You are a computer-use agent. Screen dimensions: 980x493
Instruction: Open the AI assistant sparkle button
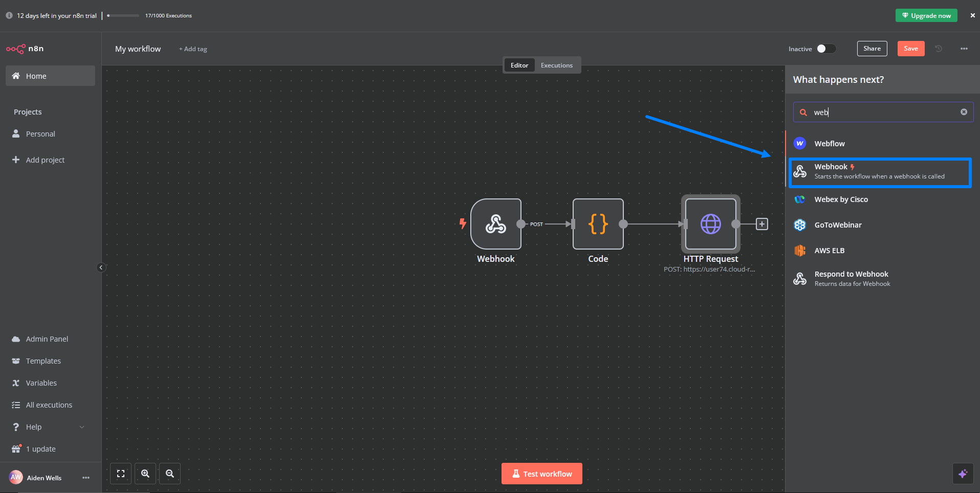(x=963, y=474)
